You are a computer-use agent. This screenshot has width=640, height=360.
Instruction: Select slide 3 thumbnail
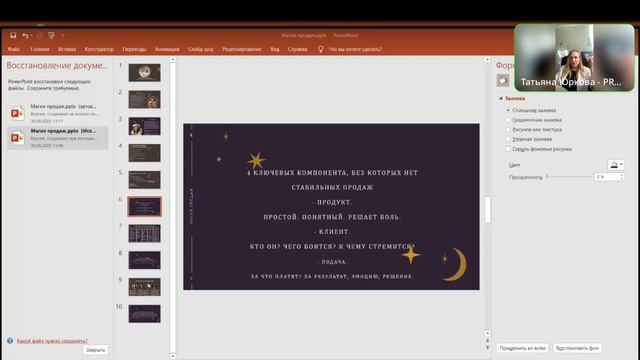pos(144,126)
